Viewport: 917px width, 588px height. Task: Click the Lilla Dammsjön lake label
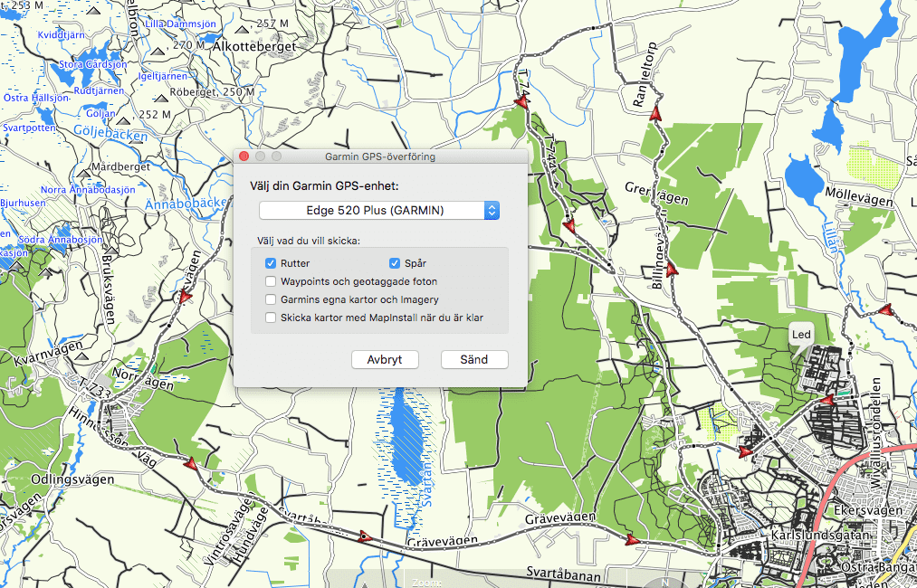pos(180,24)
